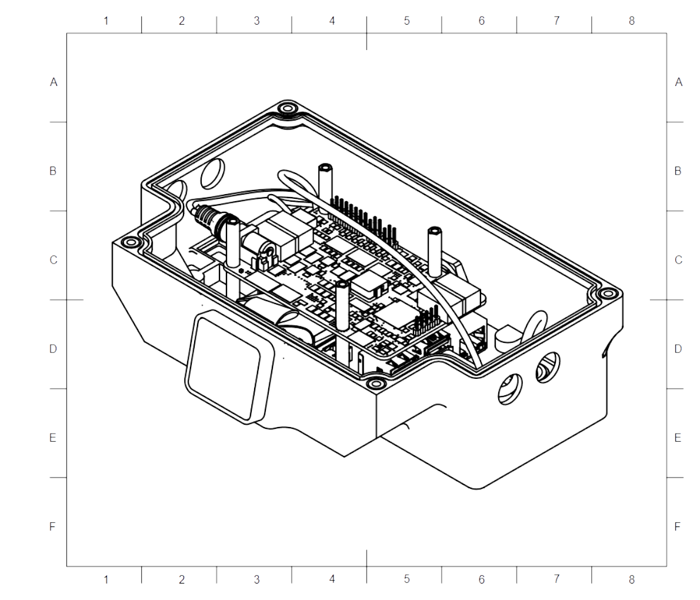The height and width of the screenshot is (600, 700).
Task: Expand the row C reference label on the left
Action: [x=53, y=258]
